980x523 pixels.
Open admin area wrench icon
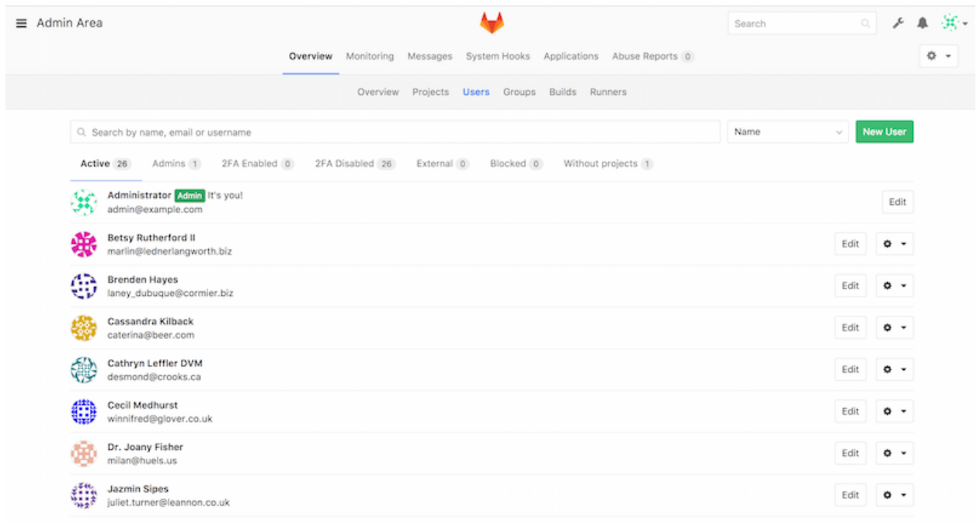[x=898, y=23]
